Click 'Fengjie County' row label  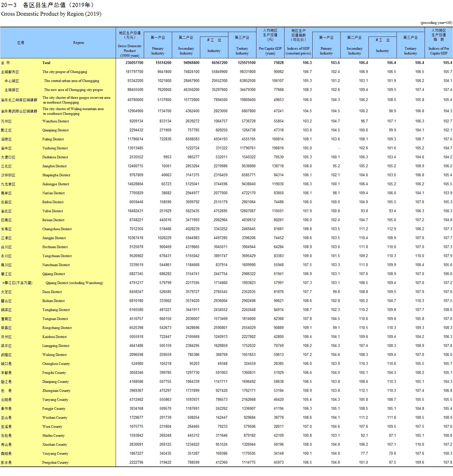coord(54,409)
